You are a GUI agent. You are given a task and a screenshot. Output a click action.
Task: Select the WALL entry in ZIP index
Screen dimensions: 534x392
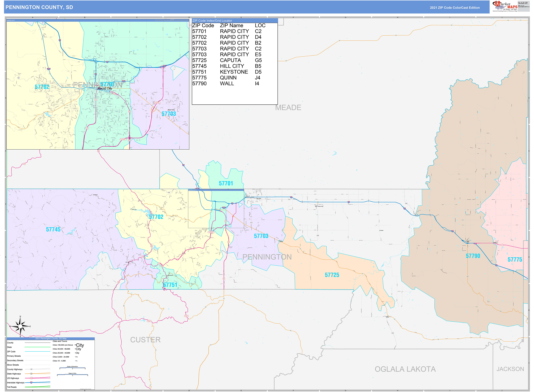(x=227, y=84)
